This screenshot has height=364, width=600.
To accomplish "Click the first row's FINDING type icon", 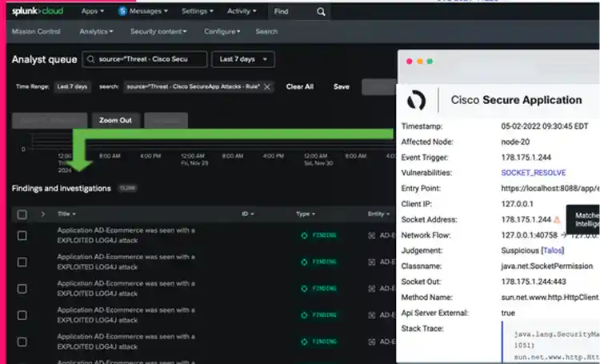I will click(x=303, y=235).
